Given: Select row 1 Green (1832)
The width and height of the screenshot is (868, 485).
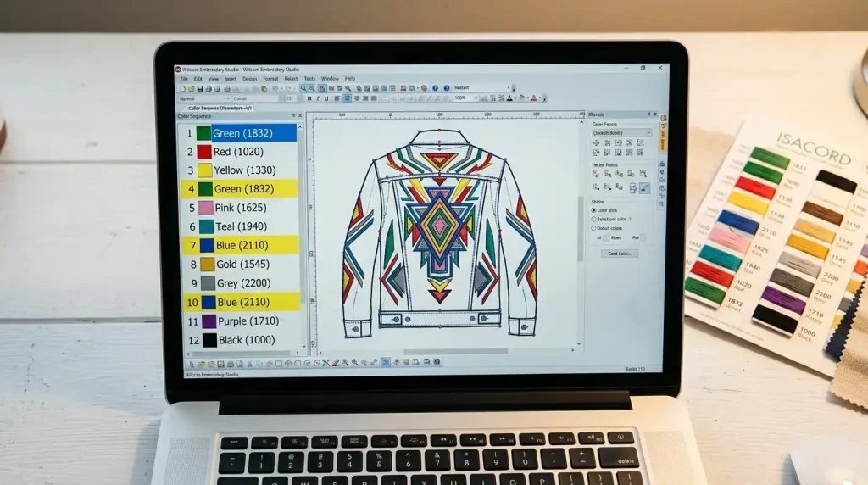Looking at the screenshot, I should pyautogui.click(x=240, y=133).
